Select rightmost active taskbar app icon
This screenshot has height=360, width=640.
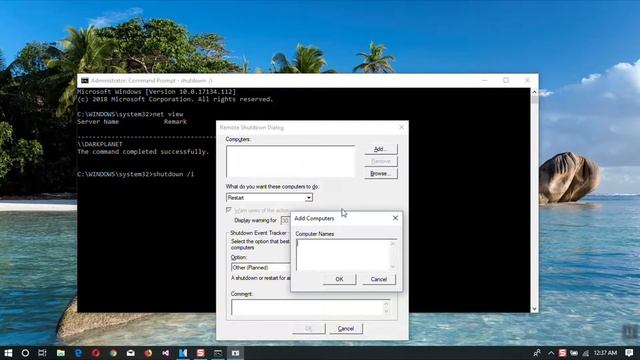click(x=236, y=353)
